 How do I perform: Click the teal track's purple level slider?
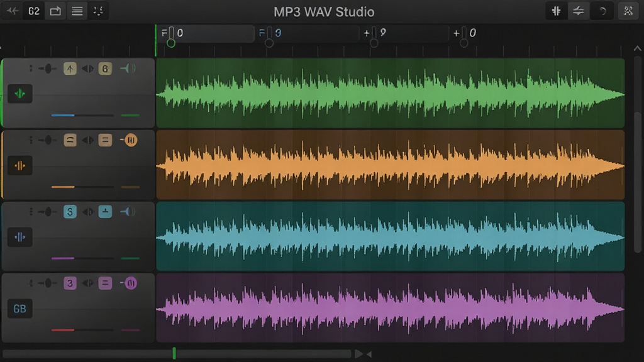82,258
